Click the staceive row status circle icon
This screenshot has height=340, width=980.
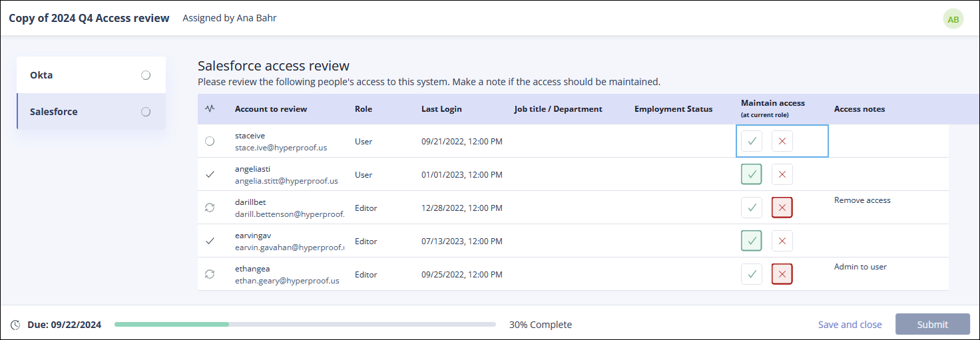tap(210, 141)
